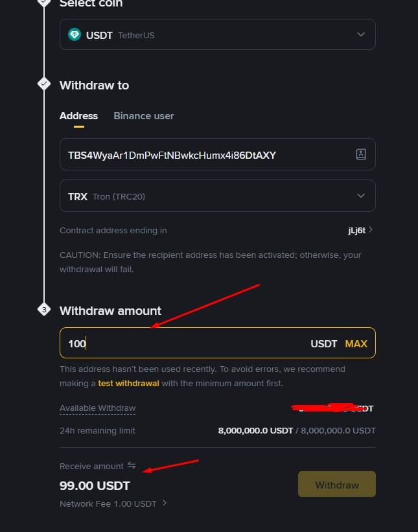Click the completed checkmark on Select coin step
Viewport: 418px width, 532px height.
coord(43,3)
